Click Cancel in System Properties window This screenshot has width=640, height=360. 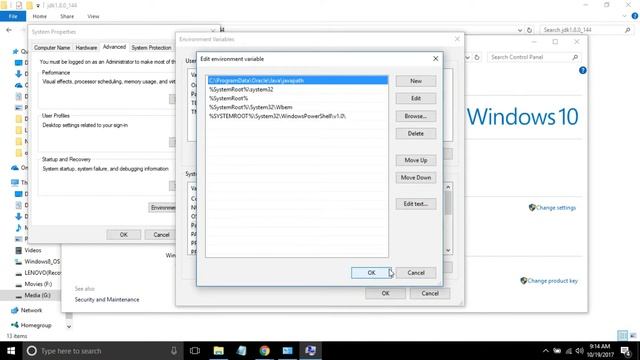click(x=161, y=235)
